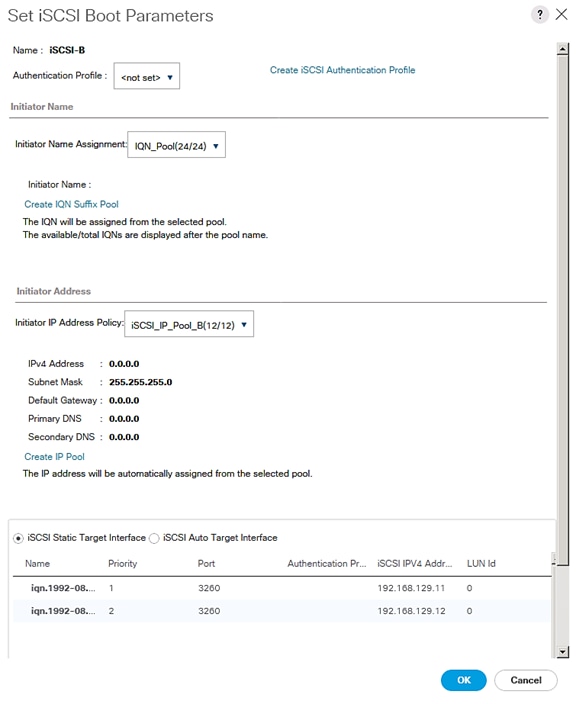Click the scrollbar up arrow
Screen dimensions: 576x704
click(x=563, y=48)
